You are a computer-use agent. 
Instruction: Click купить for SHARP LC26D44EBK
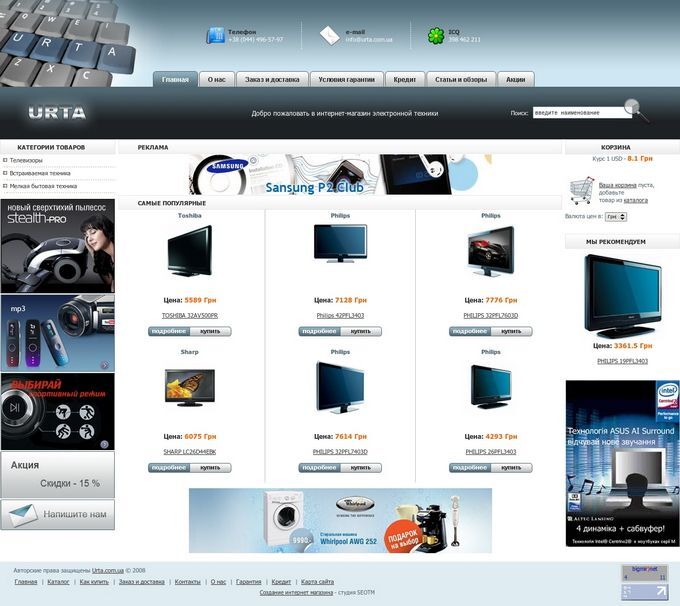(210, 468)
